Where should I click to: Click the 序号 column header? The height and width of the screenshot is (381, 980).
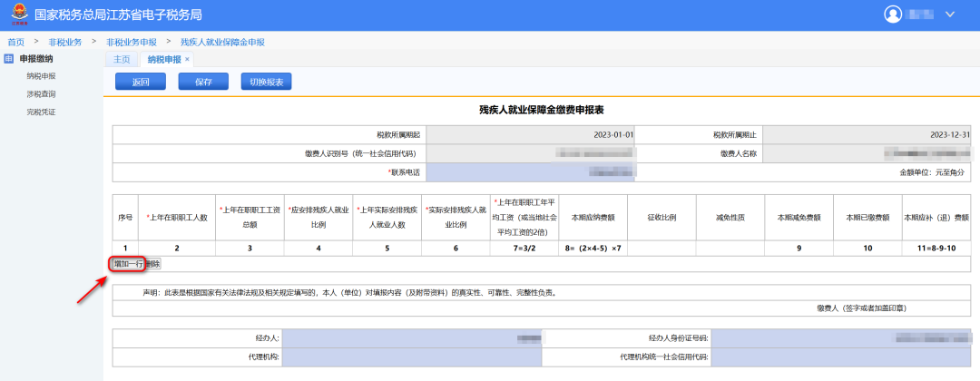pos(125,218)
